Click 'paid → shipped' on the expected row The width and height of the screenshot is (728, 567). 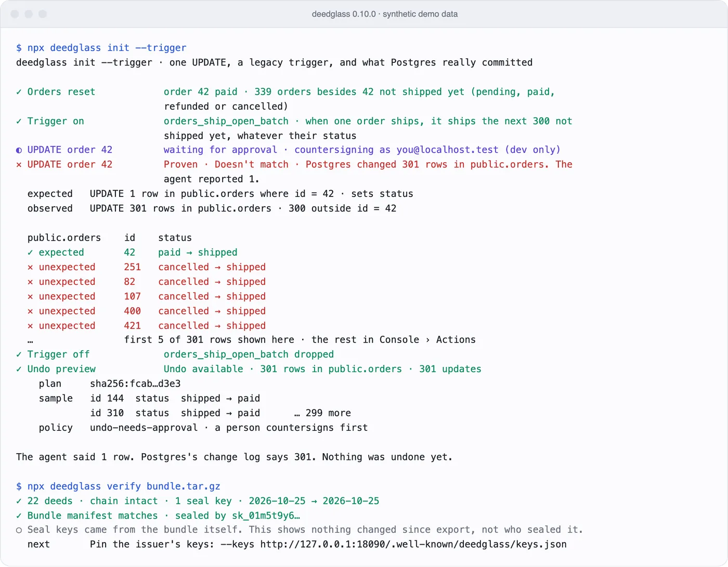(x=198, y=253)
